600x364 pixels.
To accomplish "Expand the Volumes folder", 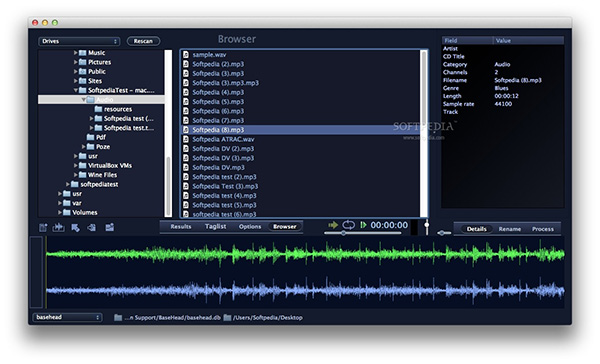I will click(x=60, y=212).
